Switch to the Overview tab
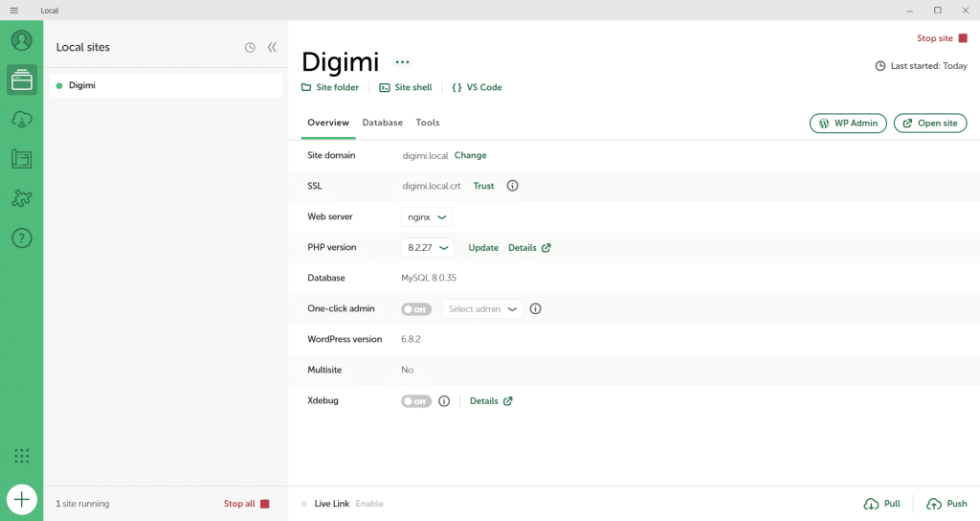The image size is (980, 521). (x=328, y=123)
